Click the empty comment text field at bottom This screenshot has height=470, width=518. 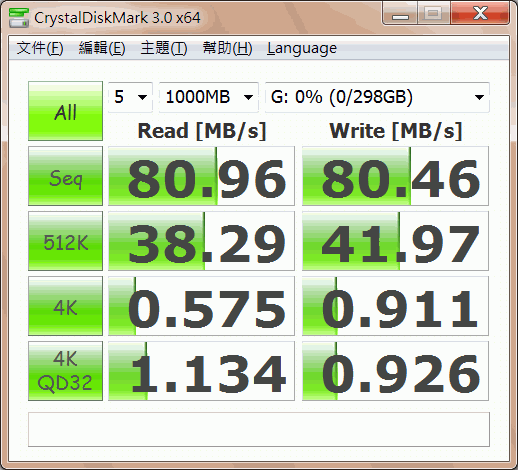tap(259, 429)
